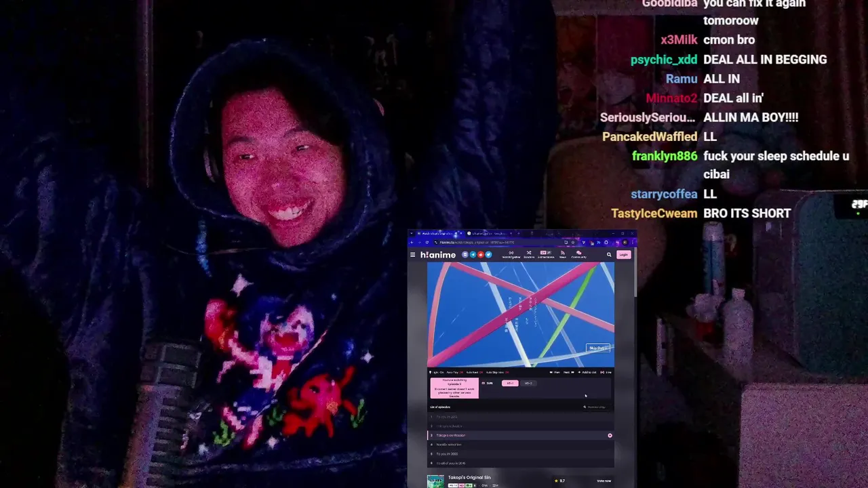Select episode 3 Takopi's confession row

point(520,435)
